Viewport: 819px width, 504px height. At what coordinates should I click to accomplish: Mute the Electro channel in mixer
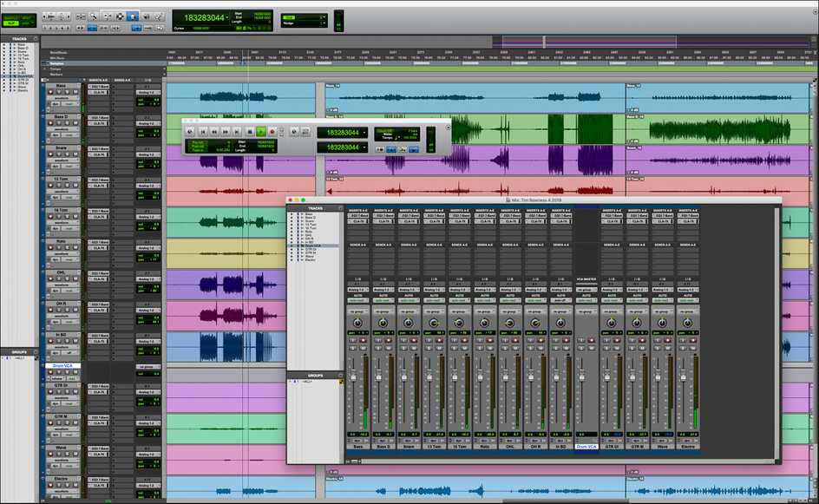click(693, 349)
